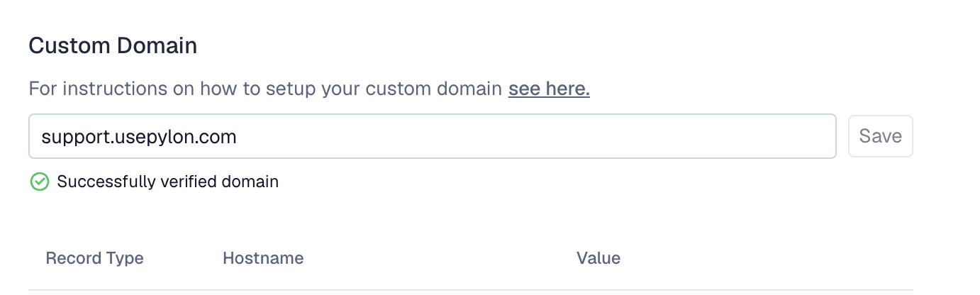
Task: Click the Value header in DNS table
Action: [598, 258]
